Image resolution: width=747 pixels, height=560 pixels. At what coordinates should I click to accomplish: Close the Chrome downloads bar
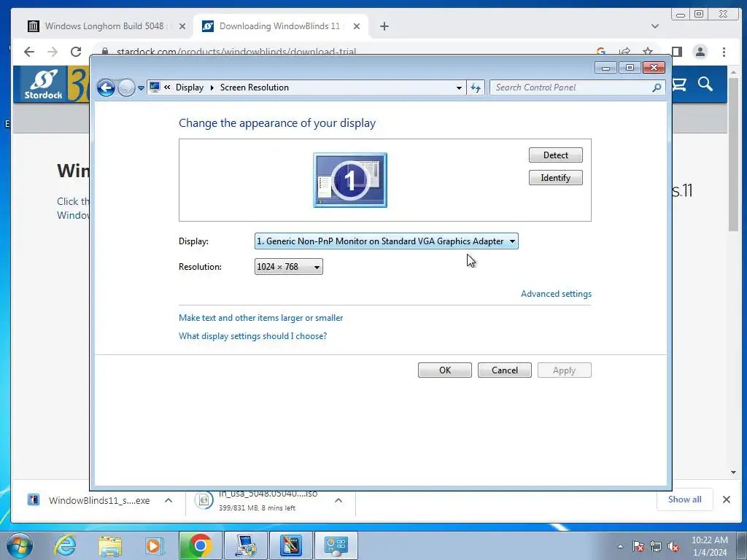click(x=726, y=499)
